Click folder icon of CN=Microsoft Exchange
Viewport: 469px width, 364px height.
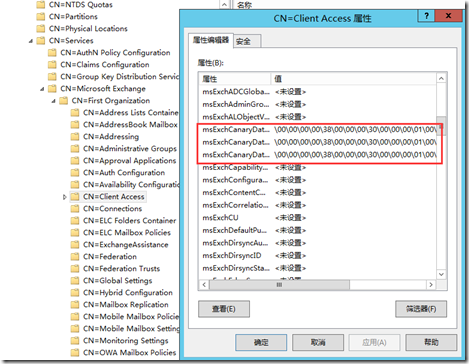(52, 89)
